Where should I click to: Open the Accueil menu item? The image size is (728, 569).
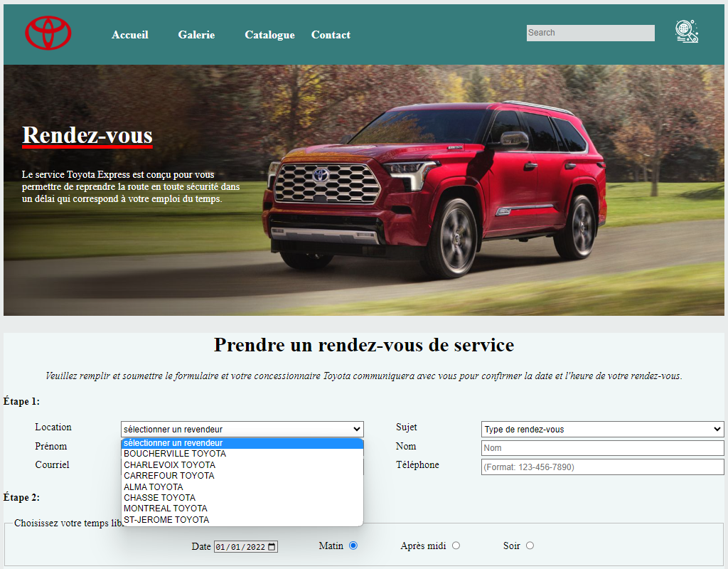tap(130, 34)
